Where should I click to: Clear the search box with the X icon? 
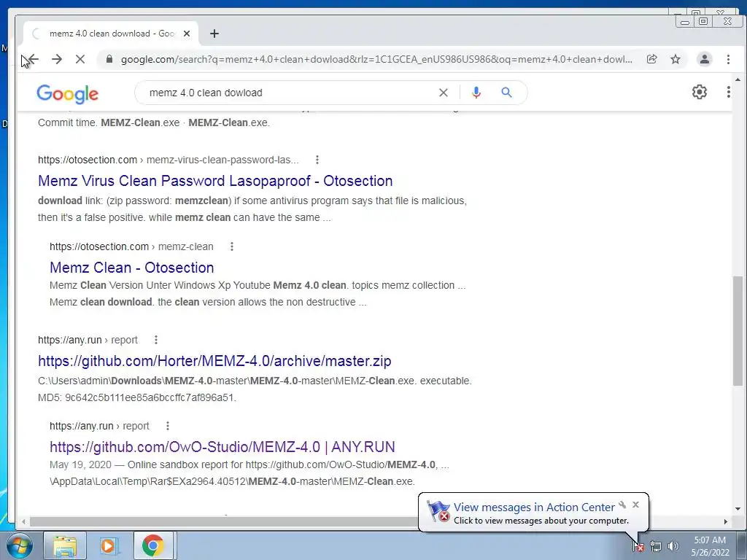443,93
